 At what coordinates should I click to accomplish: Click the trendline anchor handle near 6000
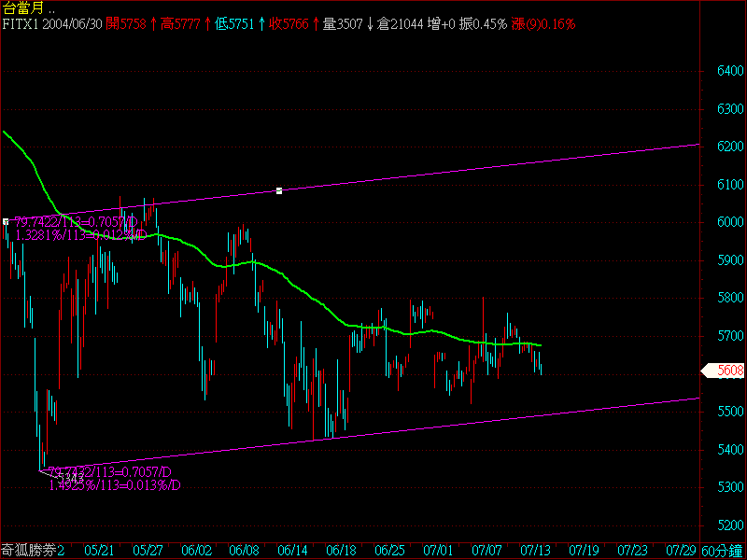tap(6, 221)
